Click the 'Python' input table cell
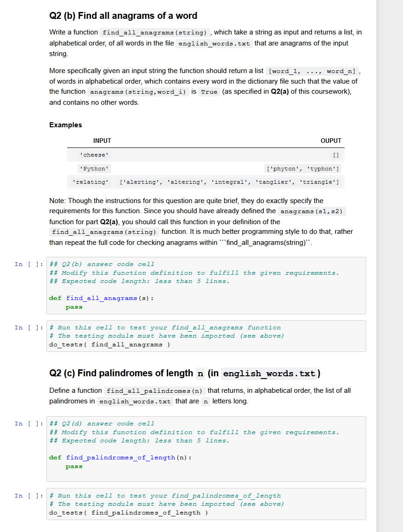The image size is (403, 532). click(x=94, y=169)
